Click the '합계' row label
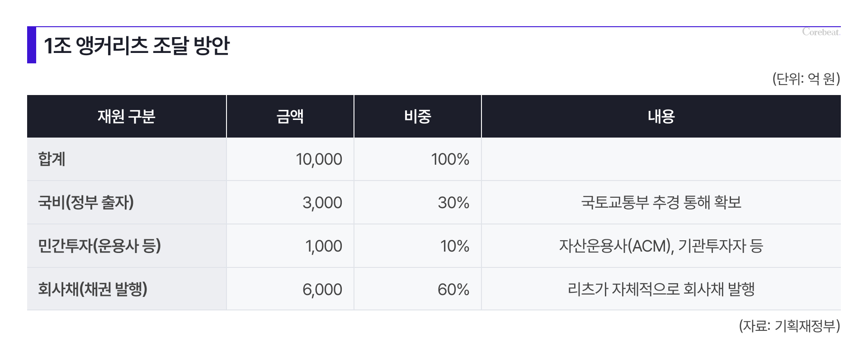868x362 pixels. point(52,159)
